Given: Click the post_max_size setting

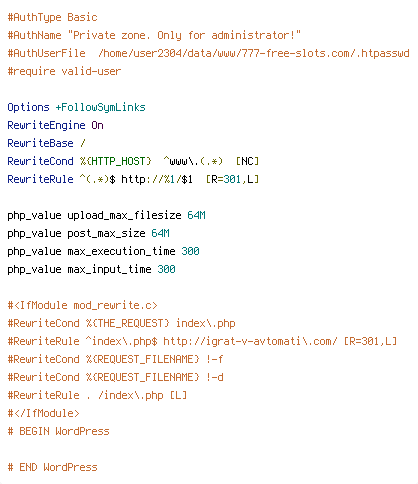Looking at the screenshot, I should coord(106,233).
